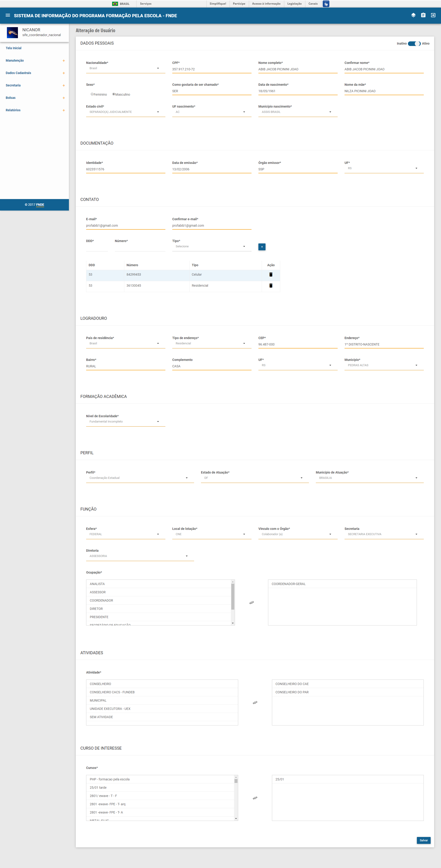Screen dimensions: 441x868
Task: Click the plus add phone button
Action: [x=262, y=247]
